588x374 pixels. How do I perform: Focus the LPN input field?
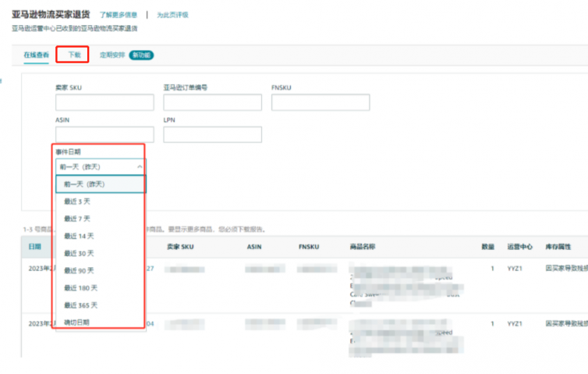coord(212,134)
